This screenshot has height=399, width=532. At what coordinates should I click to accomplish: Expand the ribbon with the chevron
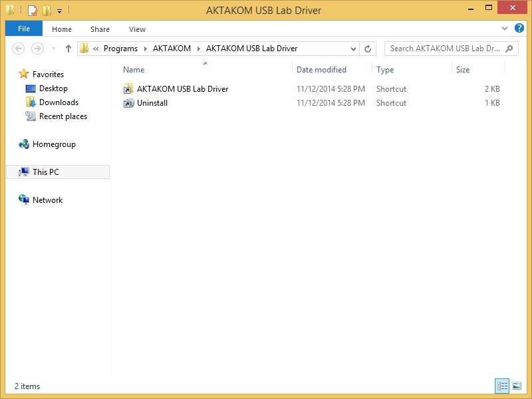click(x=505, y=29)
